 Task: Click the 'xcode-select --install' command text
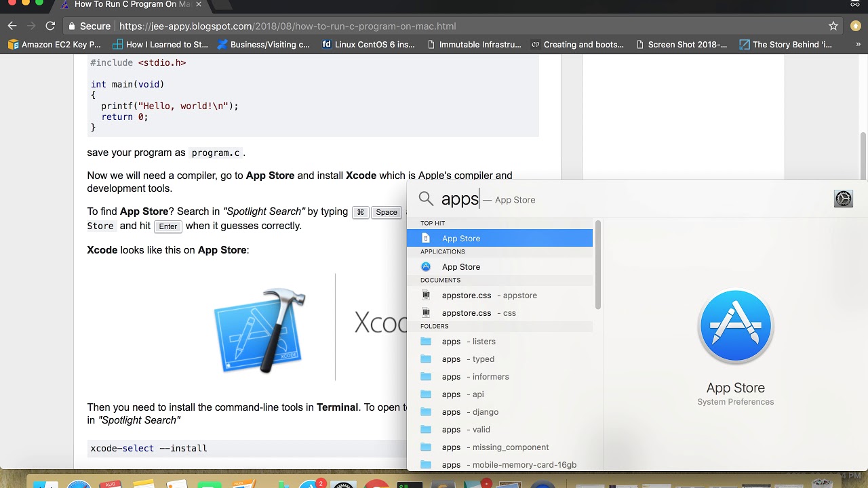pyautogui.click(x=149, y=448)
